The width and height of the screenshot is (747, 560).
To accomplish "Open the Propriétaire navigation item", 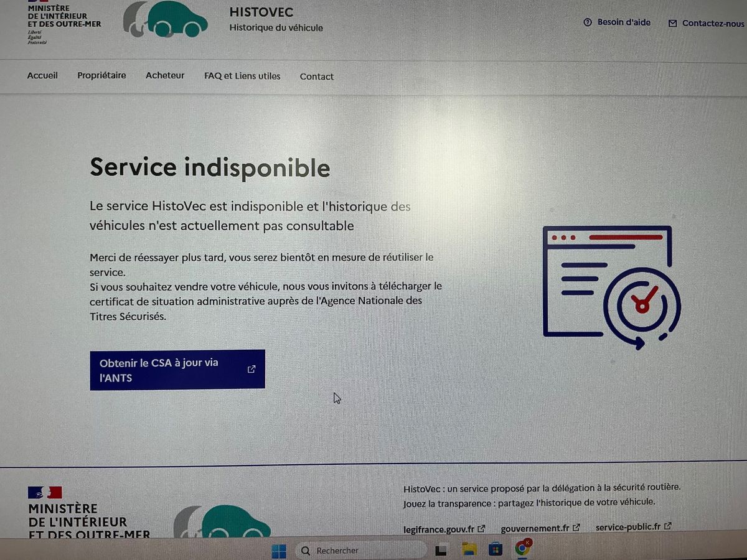I will (x=101, y=75).
